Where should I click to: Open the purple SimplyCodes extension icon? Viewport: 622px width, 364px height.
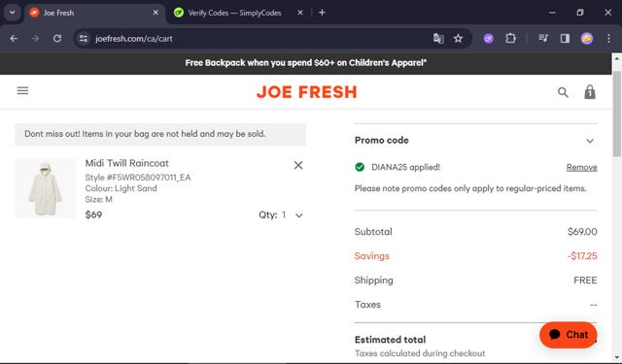tap(489, 39)
